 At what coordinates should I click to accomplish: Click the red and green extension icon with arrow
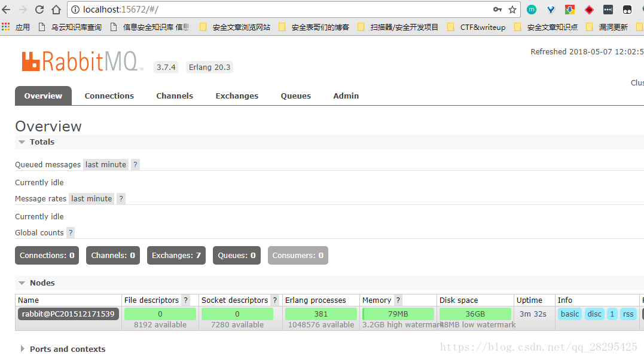point(570,10)
